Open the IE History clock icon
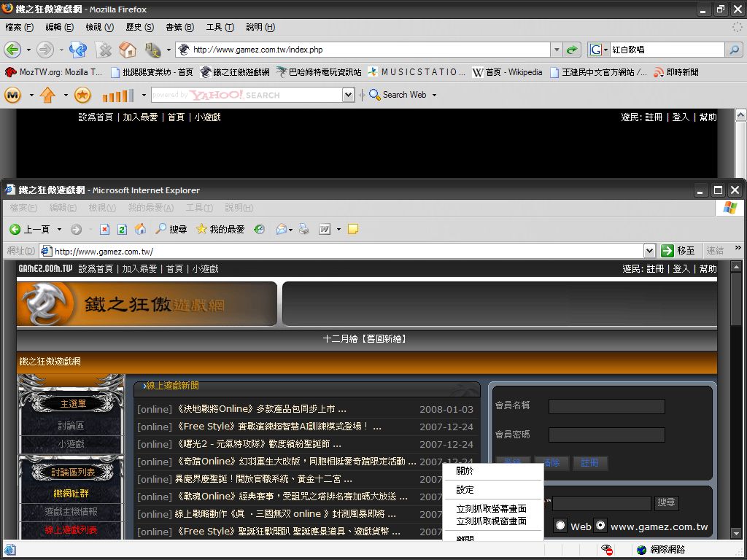Viewport: 747px width, 560px height. (x=259, y=229)
